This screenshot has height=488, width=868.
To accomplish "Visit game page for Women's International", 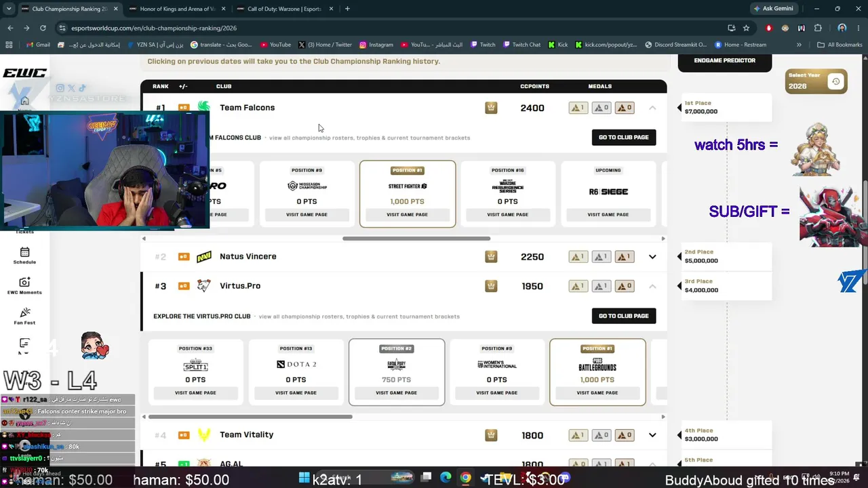I will pos(497,393).
